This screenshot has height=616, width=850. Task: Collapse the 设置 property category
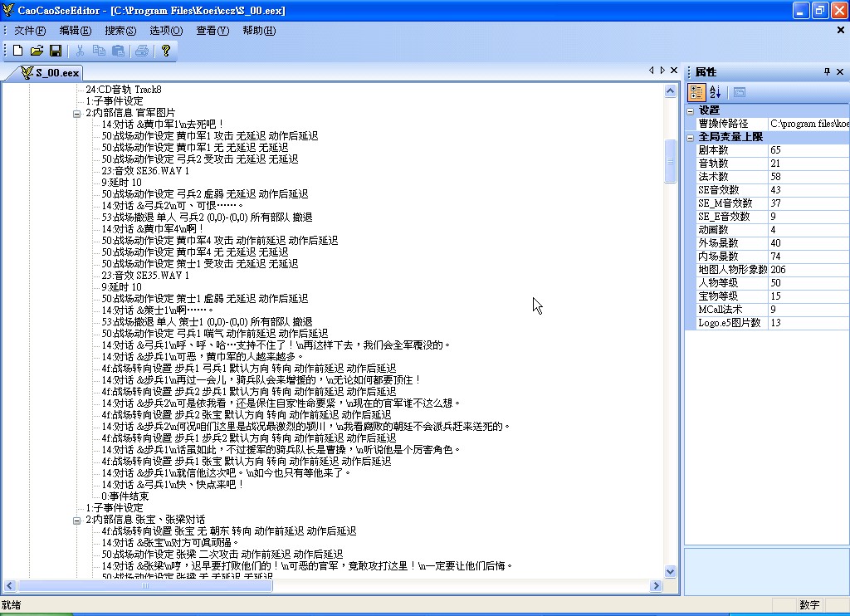(x=691, y=110)
